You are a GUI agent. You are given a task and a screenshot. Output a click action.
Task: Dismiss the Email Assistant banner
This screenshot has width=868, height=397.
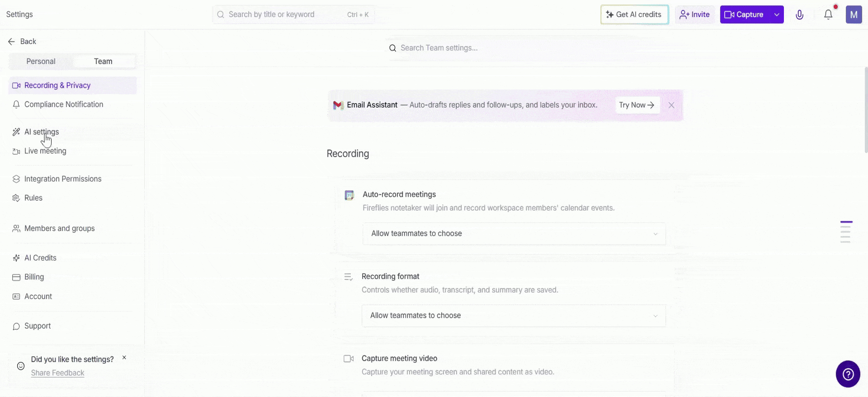tap(671, 105)
